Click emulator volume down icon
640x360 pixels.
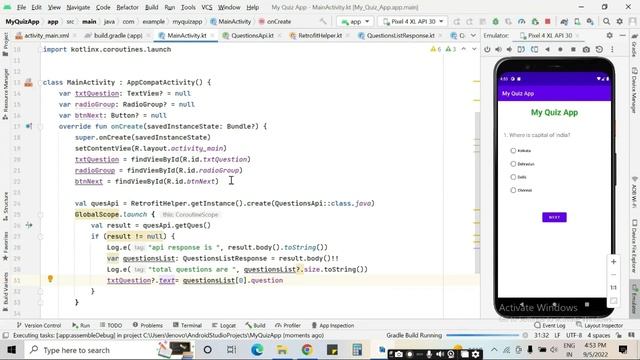[x=509, y=49]
